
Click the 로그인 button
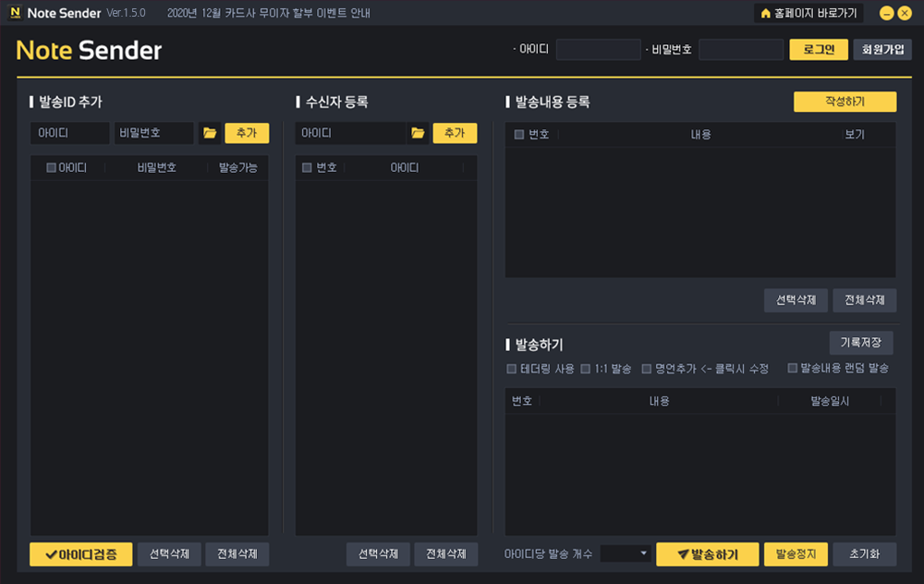[x=819, y=50]
